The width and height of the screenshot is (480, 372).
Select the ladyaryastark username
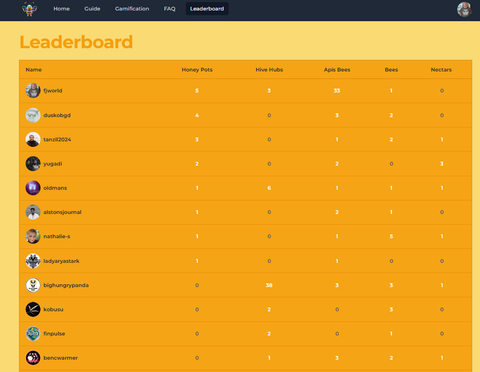61,261
